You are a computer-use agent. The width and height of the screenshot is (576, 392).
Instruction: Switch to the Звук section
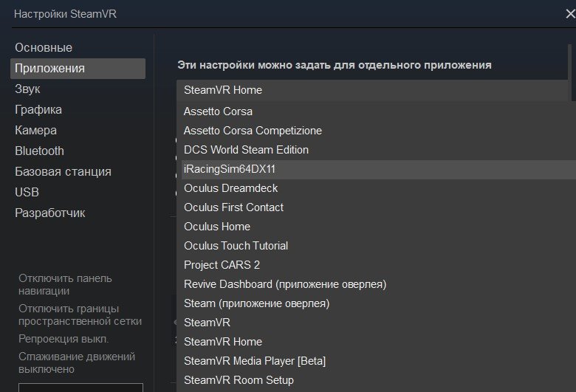28,89
